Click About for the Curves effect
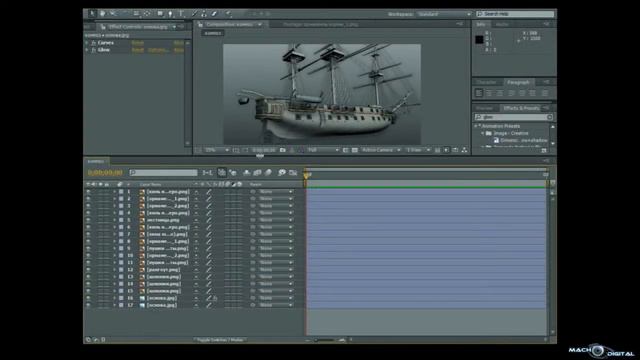Screen dimensions: 640x360 [179, 42]
